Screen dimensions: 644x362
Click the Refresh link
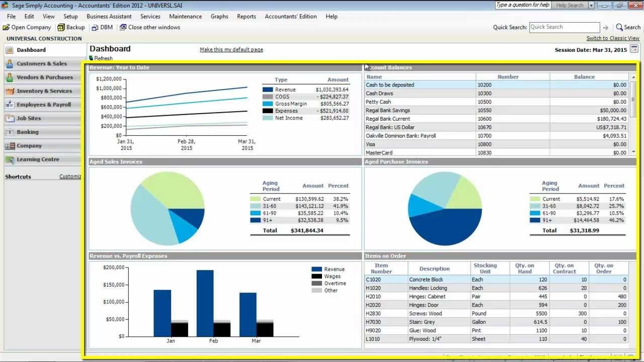(103, 58)
